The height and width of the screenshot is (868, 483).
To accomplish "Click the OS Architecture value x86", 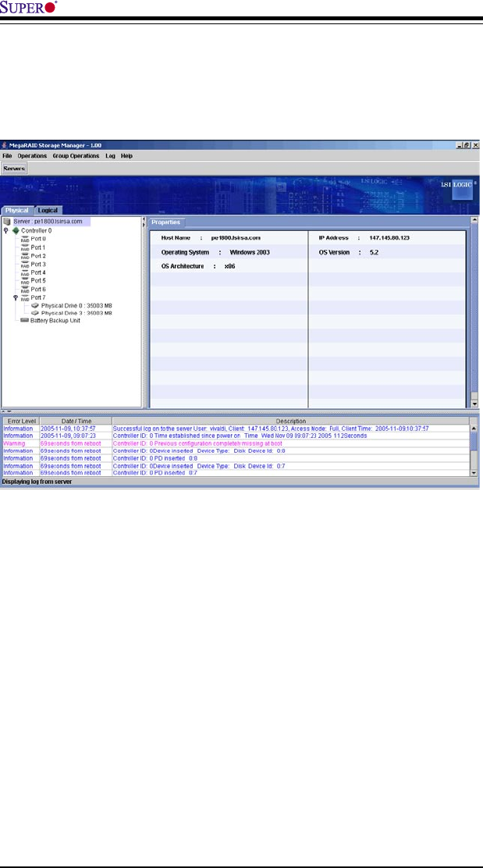I will [229, 266].
